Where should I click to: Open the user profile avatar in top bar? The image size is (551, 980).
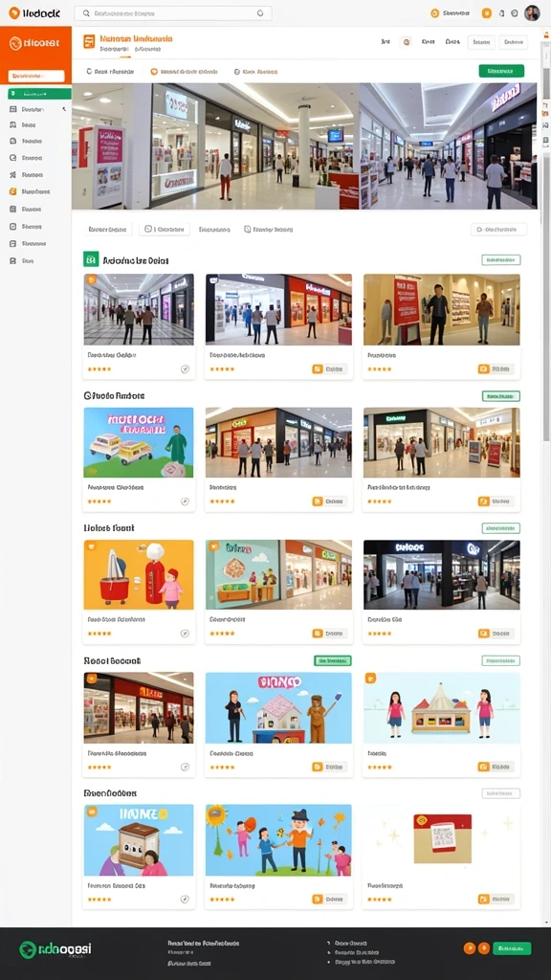point(532,12)
